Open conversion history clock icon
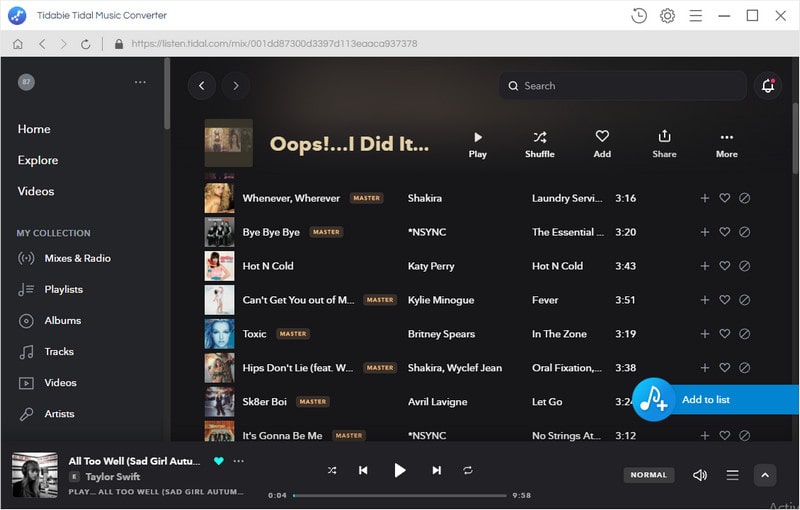This screenshot has height=510, width=800. point(639,16)
